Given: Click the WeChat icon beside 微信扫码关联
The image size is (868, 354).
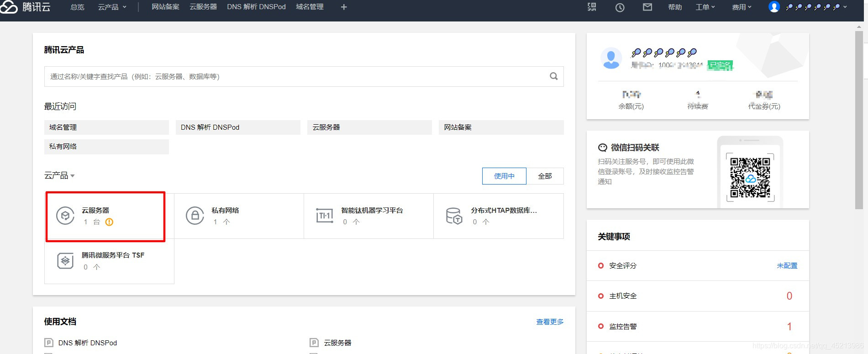Looking at the screenshot, I should point(603,148).
